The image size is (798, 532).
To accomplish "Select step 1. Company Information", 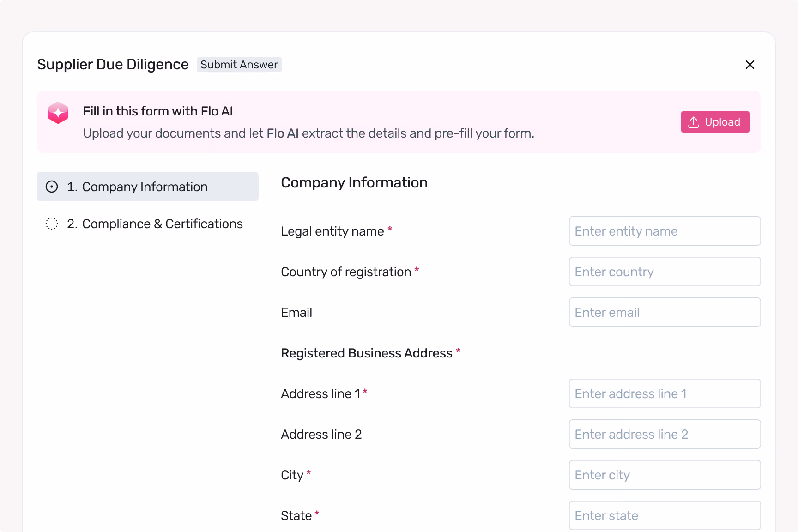I will [148, 187].
